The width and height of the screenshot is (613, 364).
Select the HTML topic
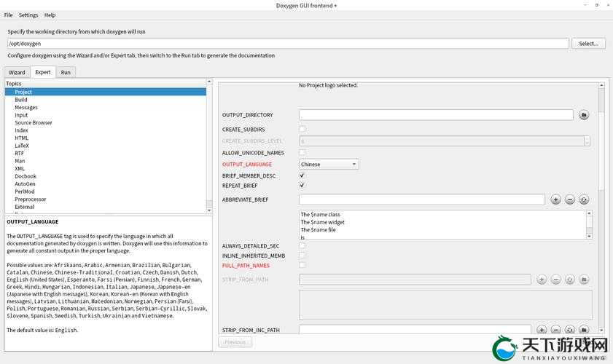click(x=21, y=138)
